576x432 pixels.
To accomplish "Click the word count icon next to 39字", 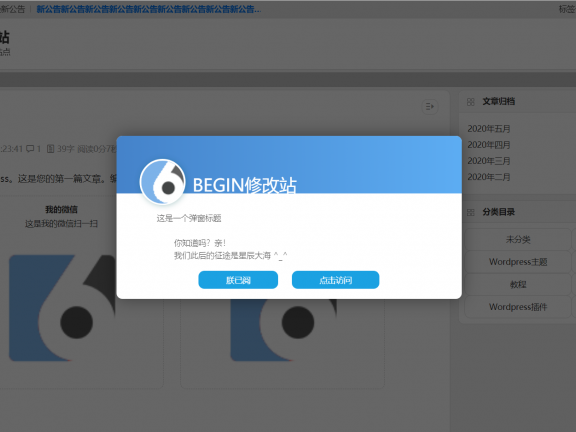I will [50, 148].
